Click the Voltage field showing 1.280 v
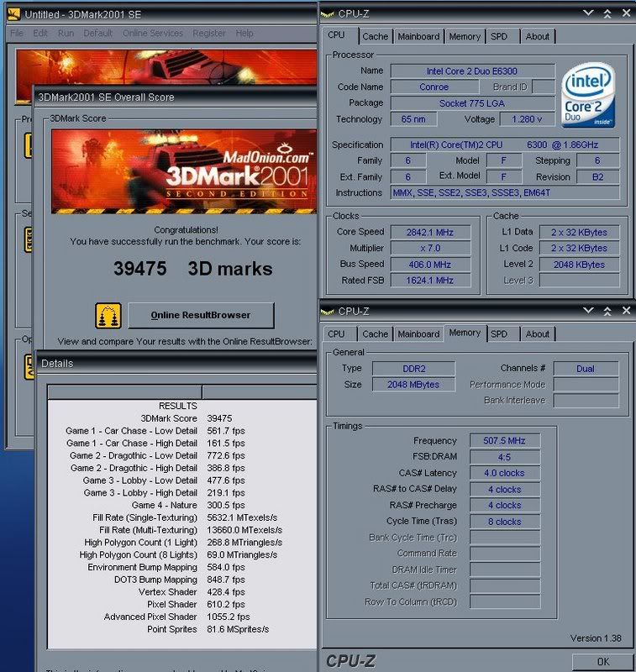Screen dimensions: 636x672 pyautogui.click(x=527, y=119)
